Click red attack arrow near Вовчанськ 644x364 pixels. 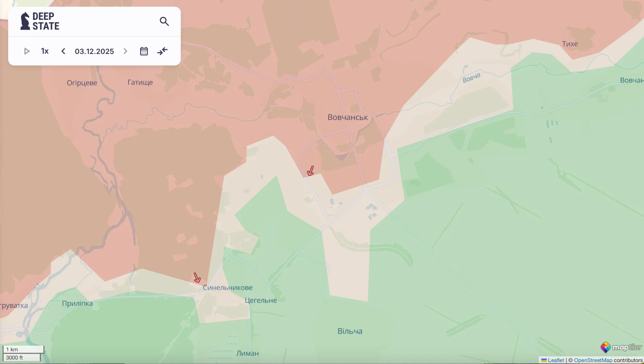pos(310,171)
